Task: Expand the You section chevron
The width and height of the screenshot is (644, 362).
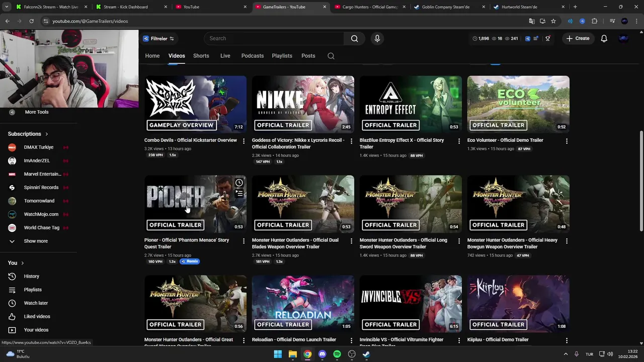Action: point(22,263)
